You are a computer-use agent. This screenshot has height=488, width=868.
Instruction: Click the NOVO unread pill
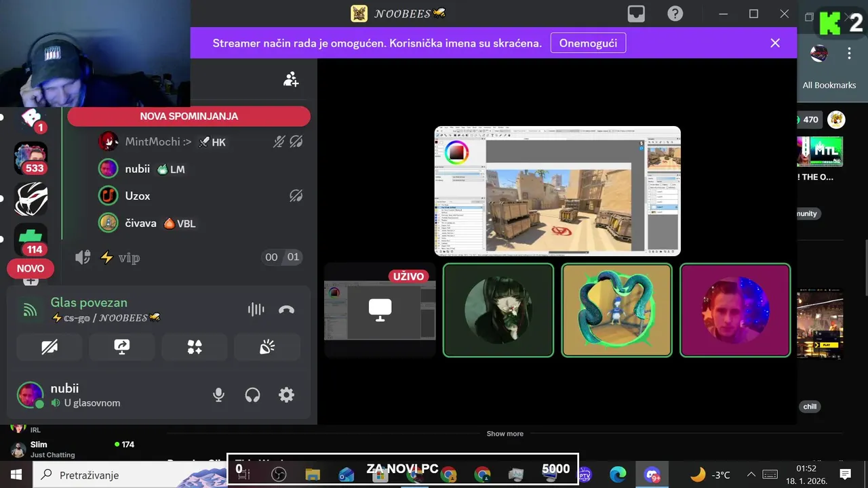coord(31,268)
